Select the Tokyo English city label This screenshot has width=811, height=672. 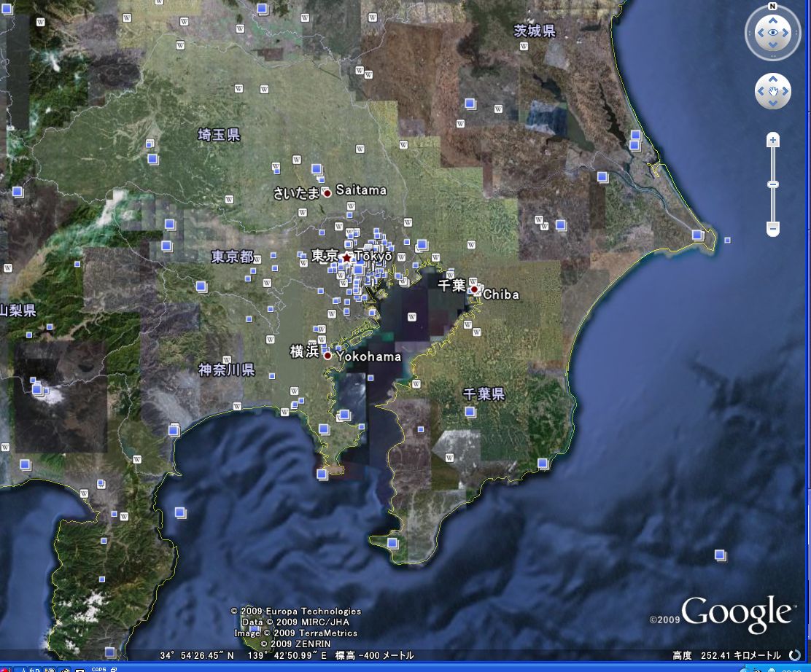point(373,256)
